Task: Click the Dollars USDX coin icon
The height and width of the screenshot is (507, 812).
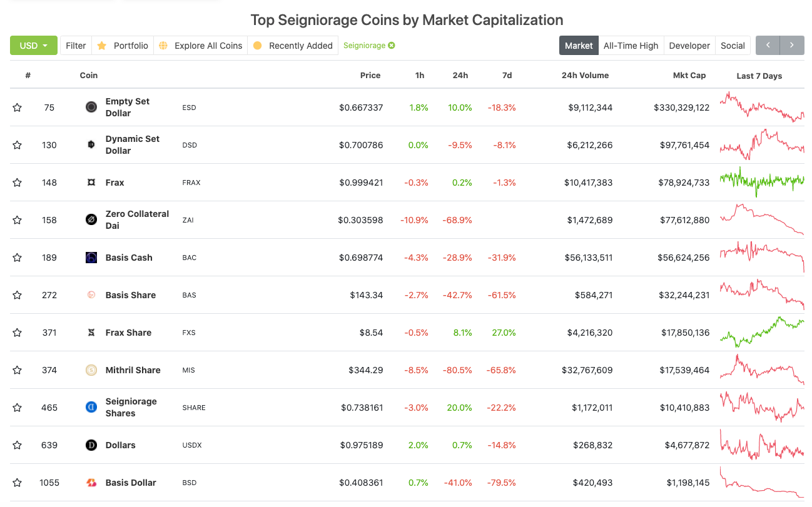Action: coord(91,444)
